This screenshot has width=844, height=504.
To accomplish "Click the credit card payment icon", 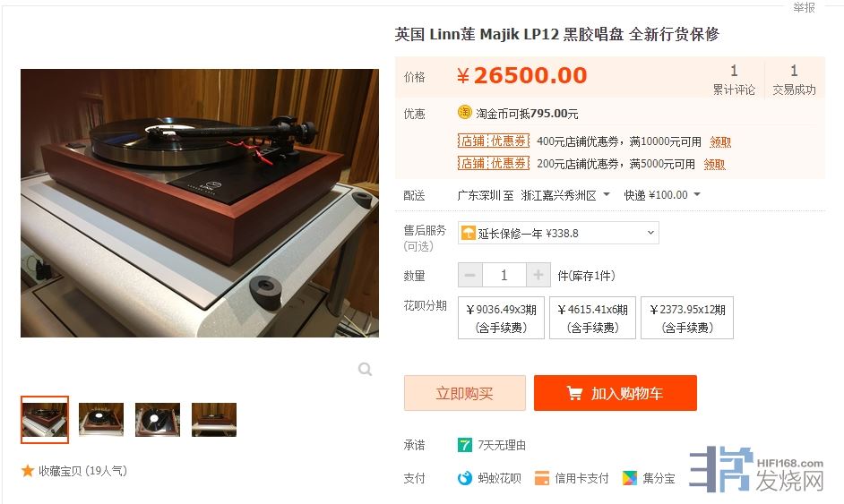I will click(541, 478).
